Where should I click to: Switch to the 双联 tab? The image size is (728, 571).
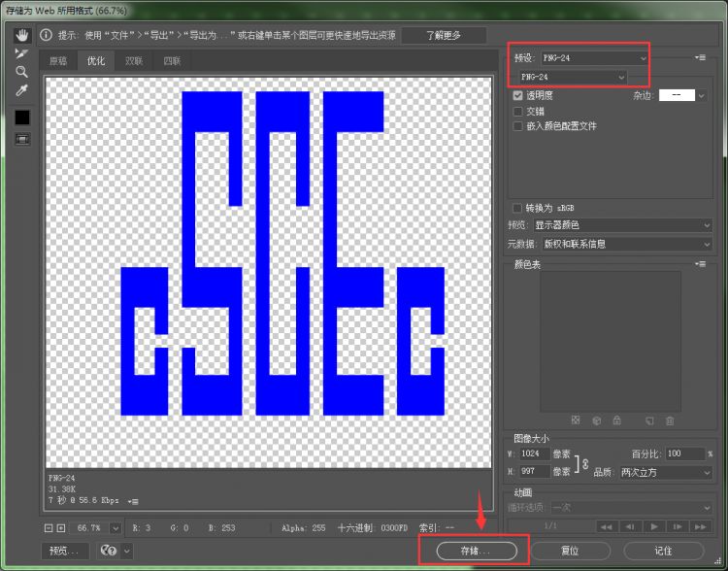[134, 61]
